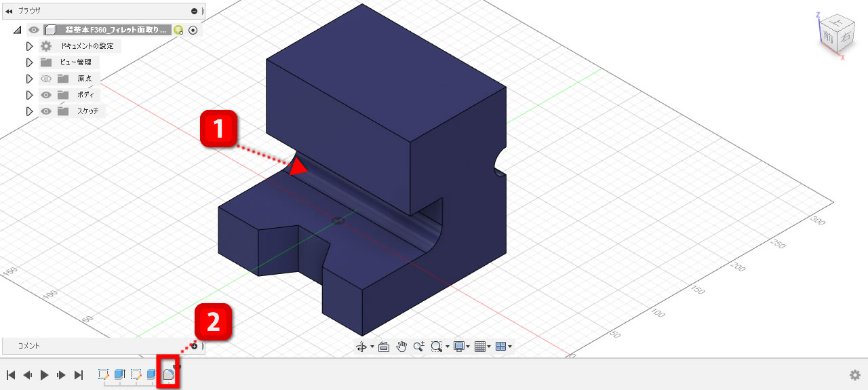868x390 pixels.
Task: Collapse the root component tree triangle
Action: click(x=18, y=30)
